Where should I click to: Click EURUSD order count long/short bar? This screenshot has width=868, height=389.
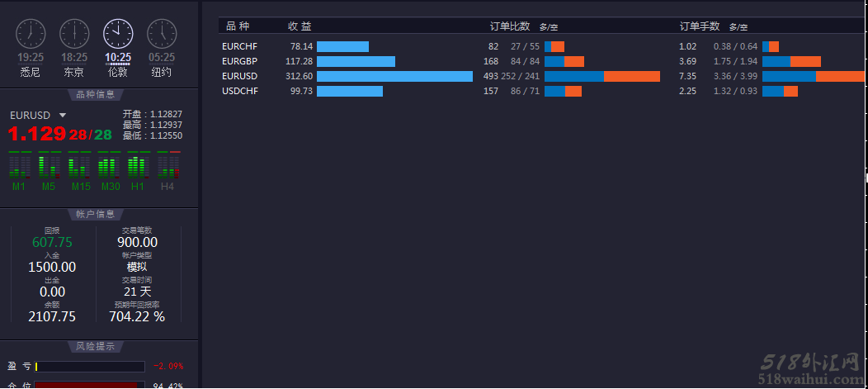(602, 77)
